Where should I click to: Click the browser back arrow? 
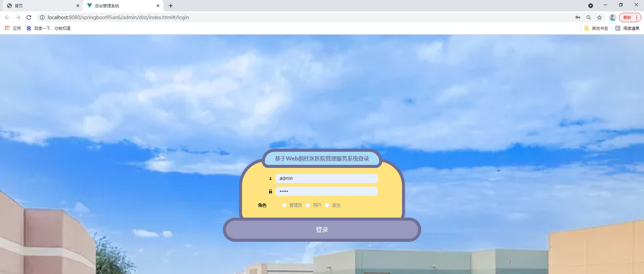coord(7,17)
